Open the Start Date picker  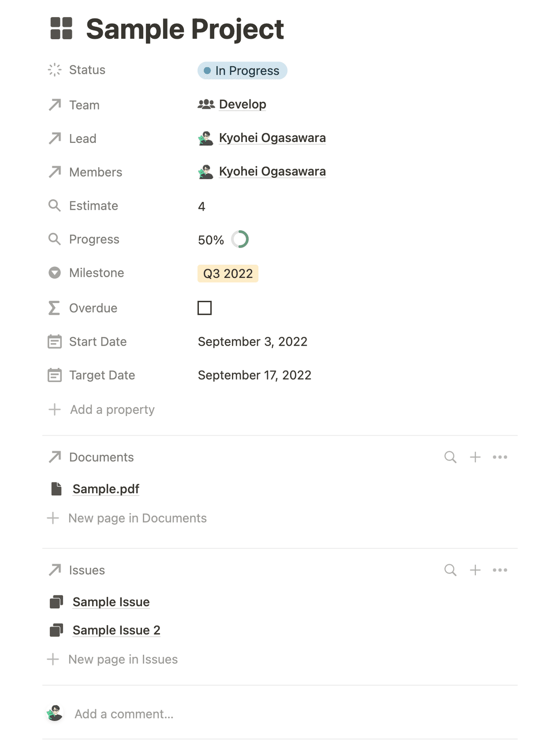[252, 342]
